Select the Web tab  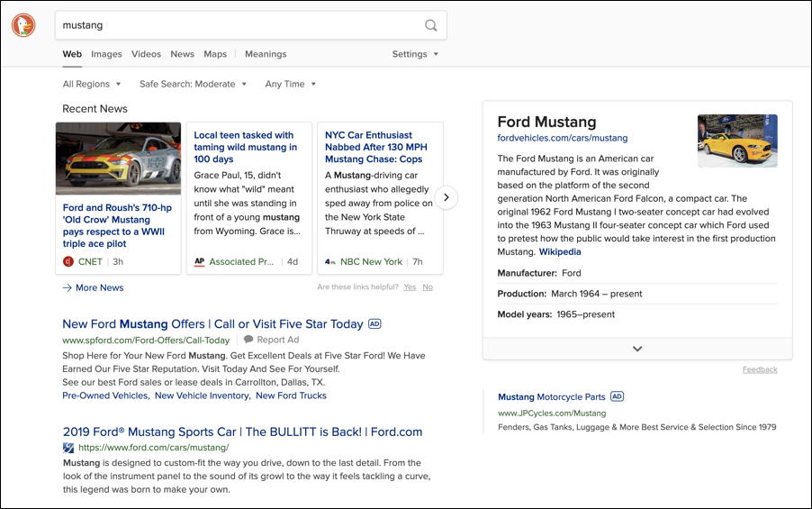coord(72,54)
